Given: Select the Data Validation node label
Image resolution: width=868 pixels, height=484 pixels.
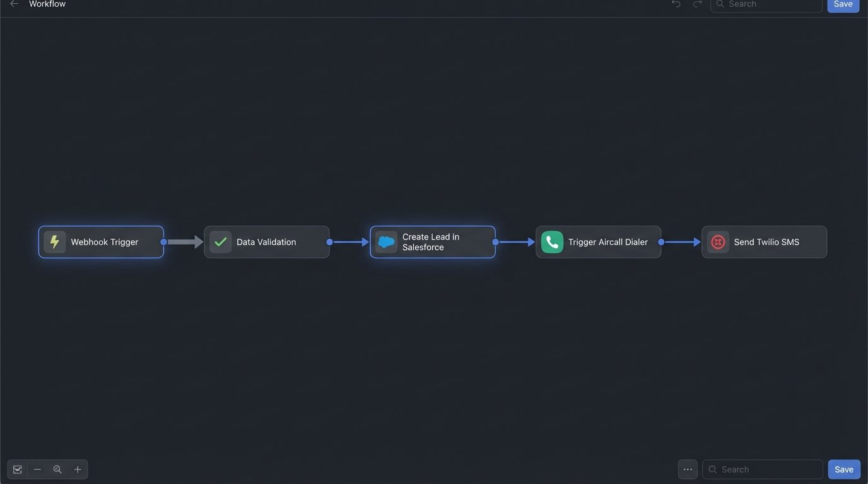Looking at the screenshot, I should [x=266, y=242].
